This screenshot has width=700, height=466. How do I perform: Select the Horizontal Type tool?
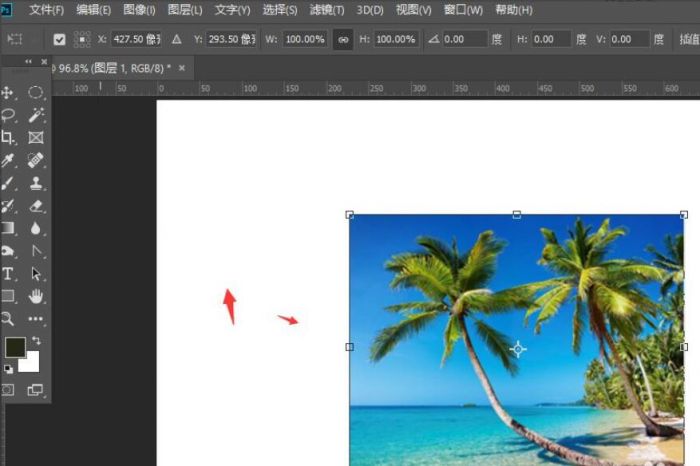click(x=8, y=274)
